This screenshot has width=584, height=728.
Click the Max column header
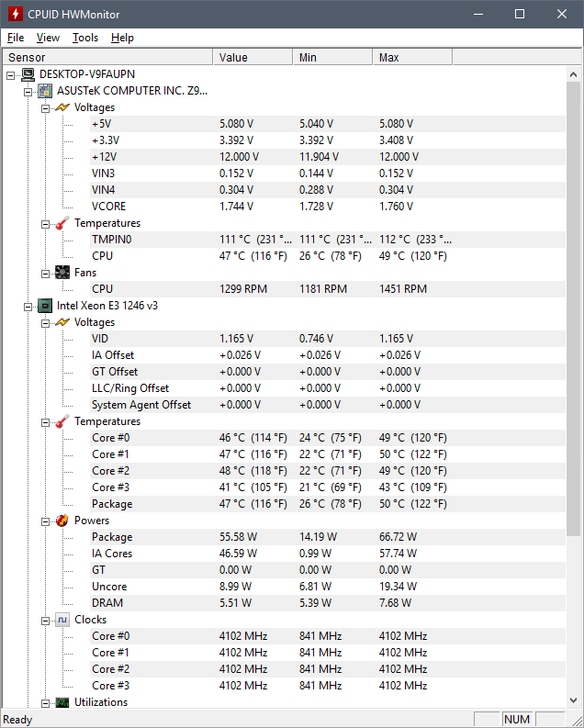point(412,58)
